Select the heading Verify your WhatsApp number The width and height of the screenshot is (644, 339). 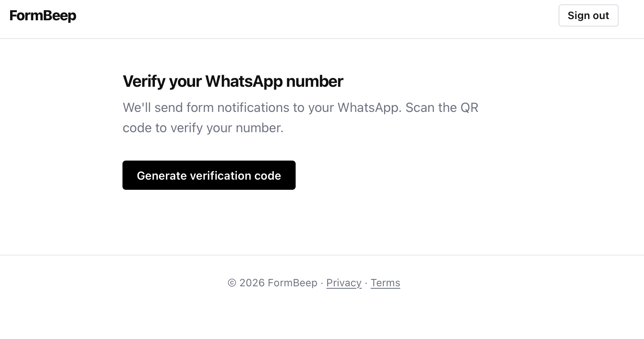232,81
